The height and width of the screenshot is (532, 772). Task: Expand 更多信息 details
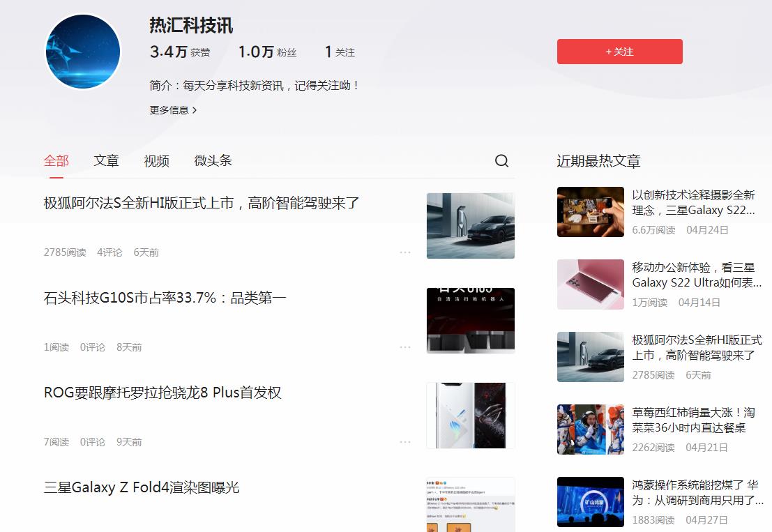click(173, 110)
